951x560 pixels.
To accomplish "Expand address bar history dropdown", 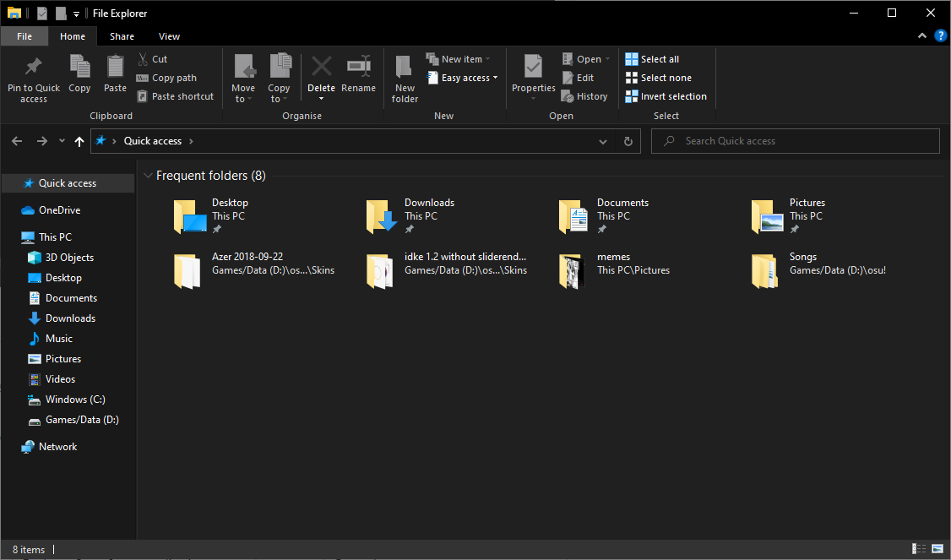I will (603, 141).
